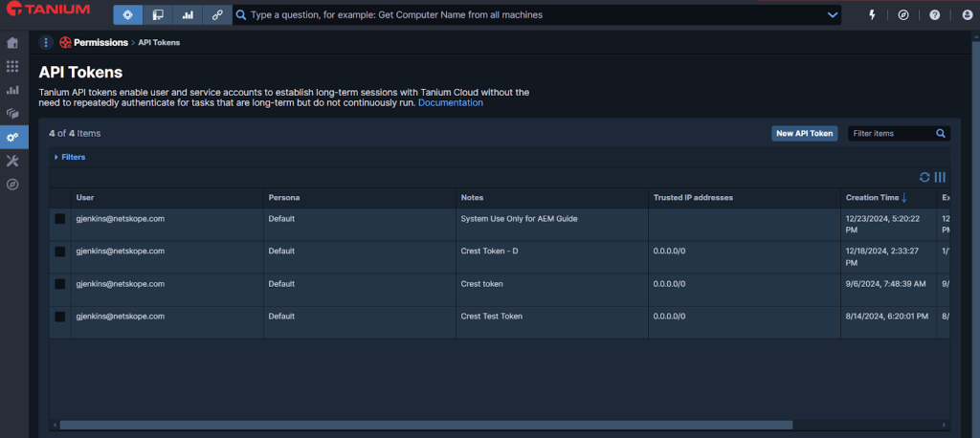Open the devices icon in top toolbar
The image size is (980, 438).
pos(158,15)
